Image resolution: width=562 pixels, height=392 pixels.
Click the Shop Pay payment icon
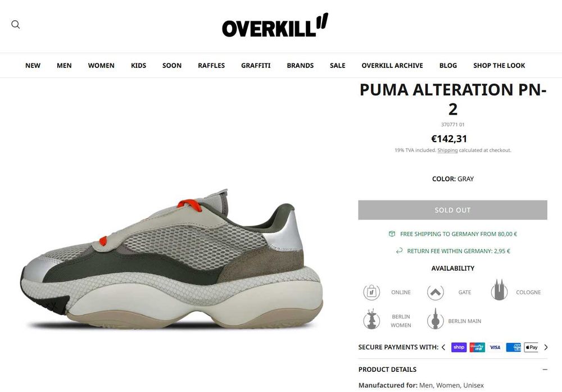click(x=459, y=347)
